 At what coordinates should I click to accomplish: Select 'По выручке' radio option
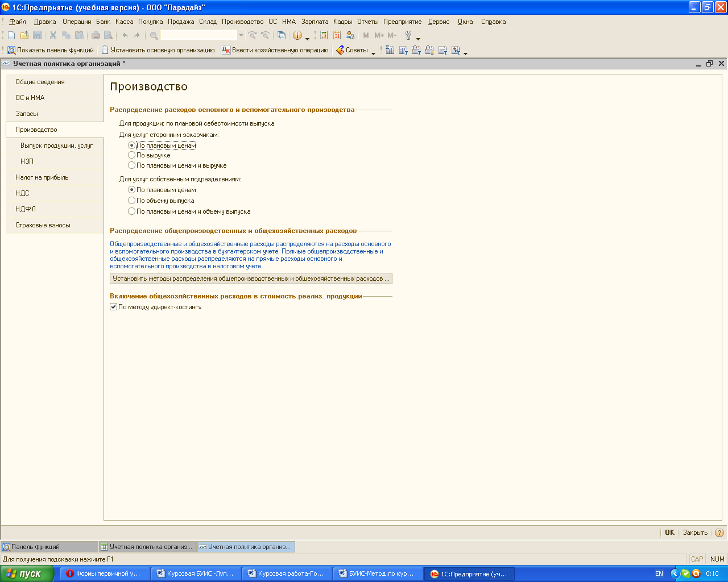click(132, 155)
